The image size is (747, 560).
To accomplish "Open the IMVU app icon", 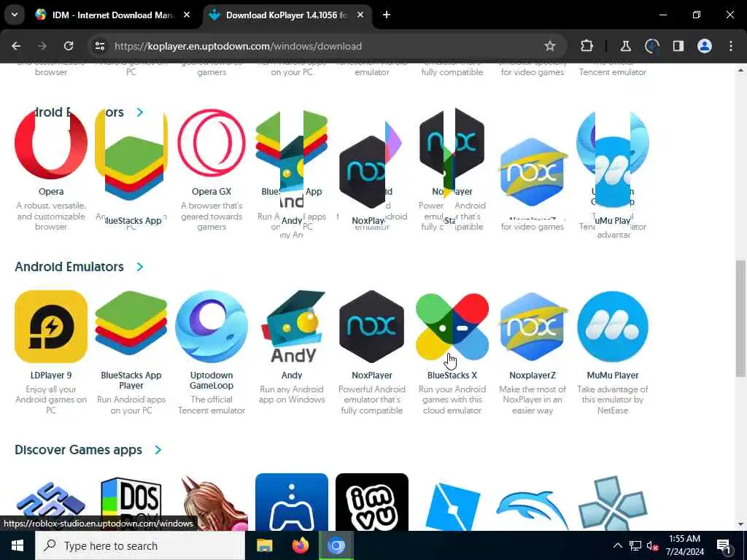I will [x=371, y=502].
